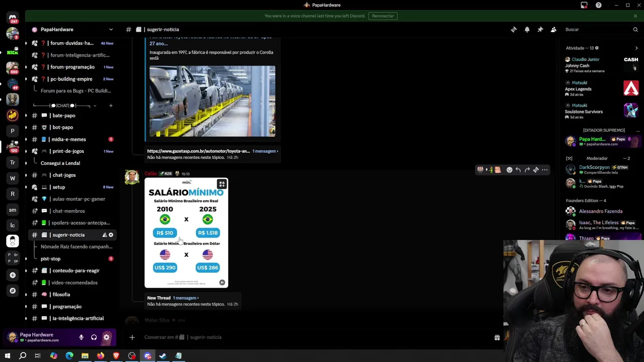Click the plus attachment button in message bar
This screenshot has width=644, height=362.
pyautogui.click(x=132, y=337)
